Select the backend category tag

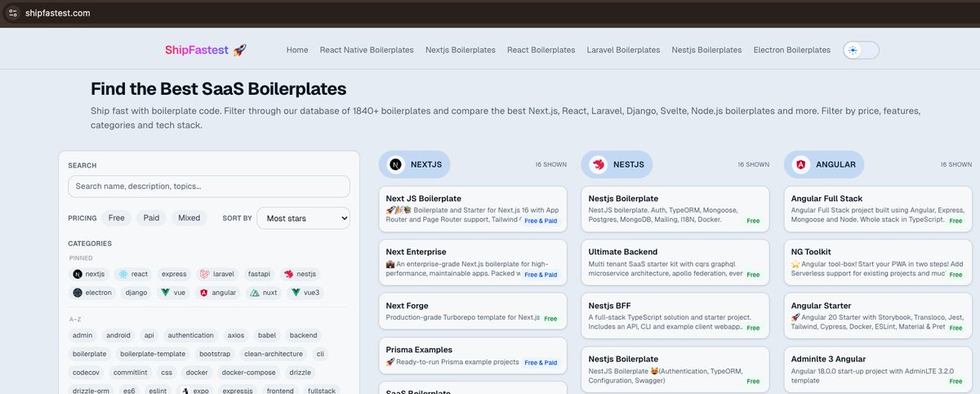click(x=304, y=335)
